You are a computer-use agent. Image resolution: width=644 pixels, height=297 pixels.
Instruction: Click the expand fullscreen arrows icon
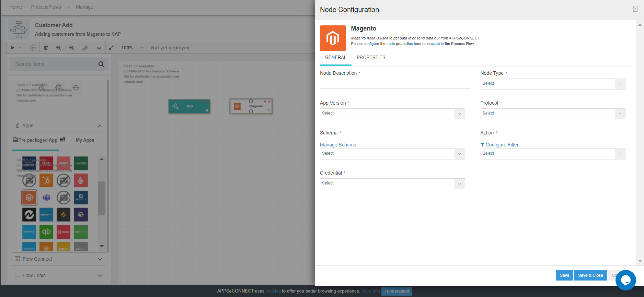point(111,48)
